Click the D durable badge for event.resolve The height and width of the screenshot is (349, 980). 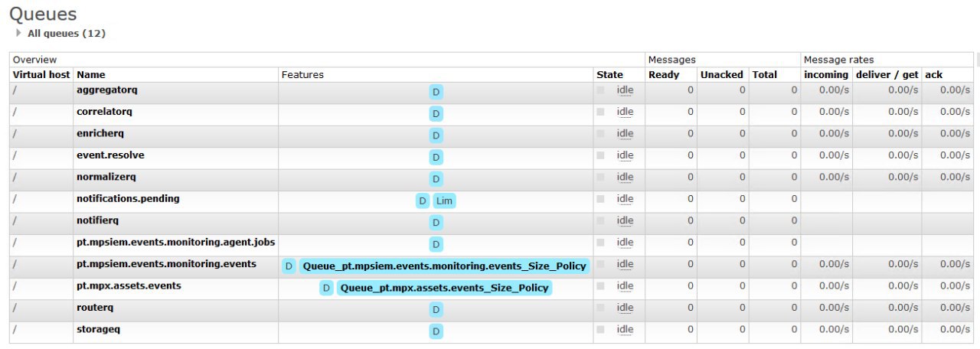pyautogui.click(x=436, y=157)
